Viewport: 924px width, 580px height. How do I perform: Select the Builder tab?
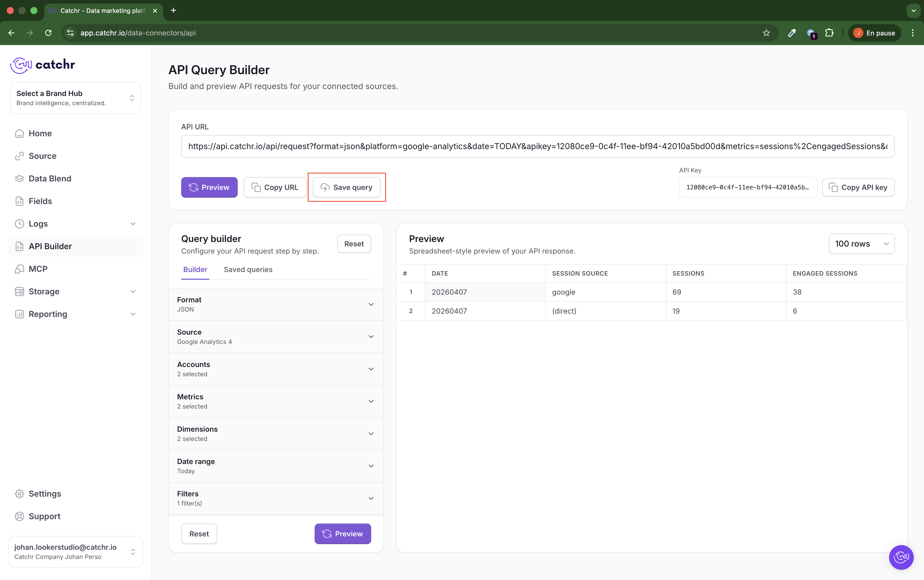(x=195, y=270)
